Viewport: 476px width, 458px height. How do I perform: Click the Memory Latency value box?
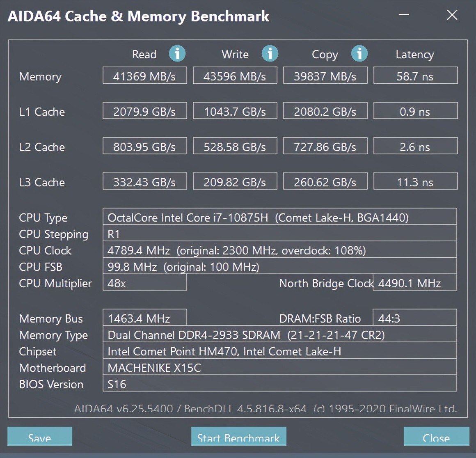415,76
